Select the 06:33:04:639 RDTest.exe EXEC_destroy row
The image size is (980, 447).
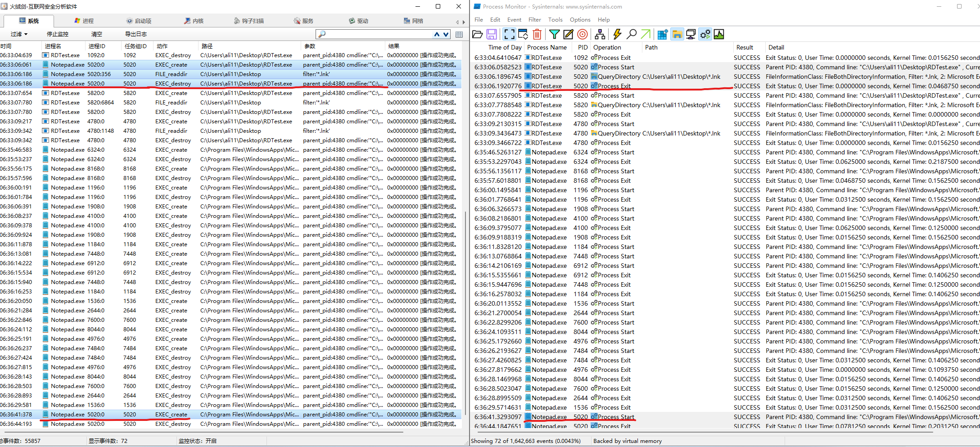coord(230,55)
